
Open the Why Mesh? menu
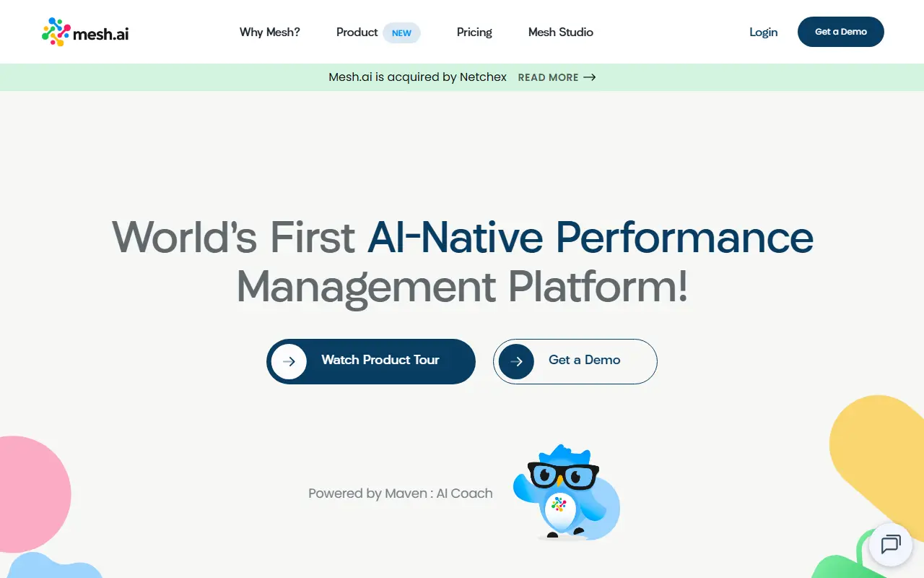coord(270,33)
